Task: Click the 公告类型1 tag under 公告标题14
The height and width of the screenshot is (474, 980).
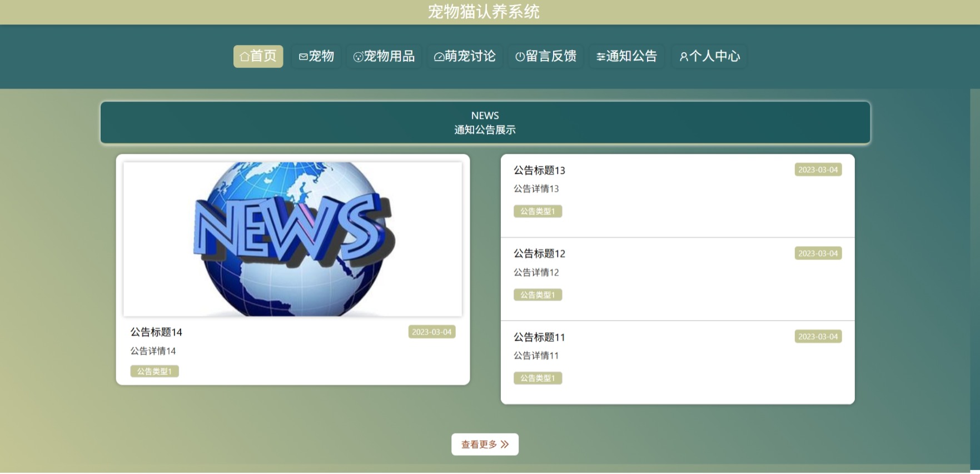Action: [155, 371]
